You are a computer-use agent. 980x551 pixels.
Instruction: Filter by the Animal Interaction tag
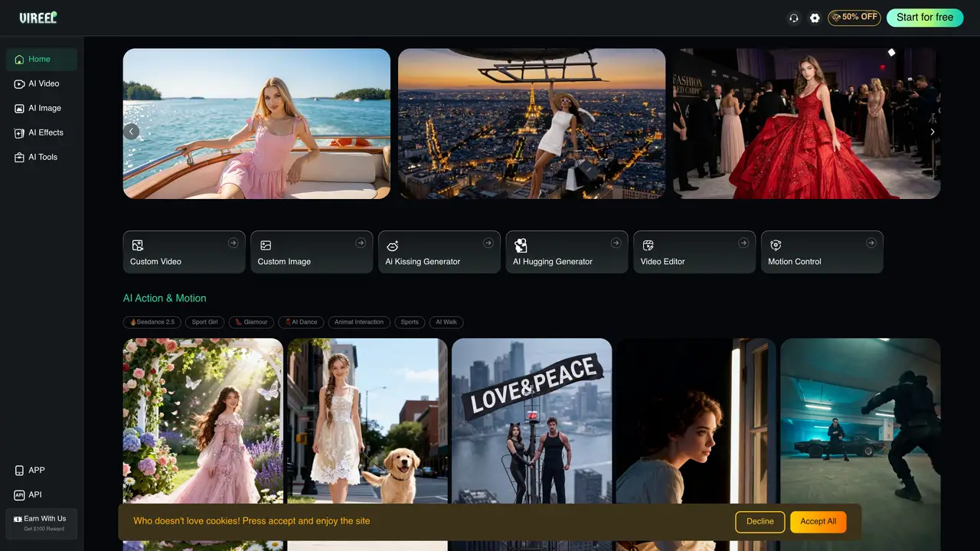[359, 322]
